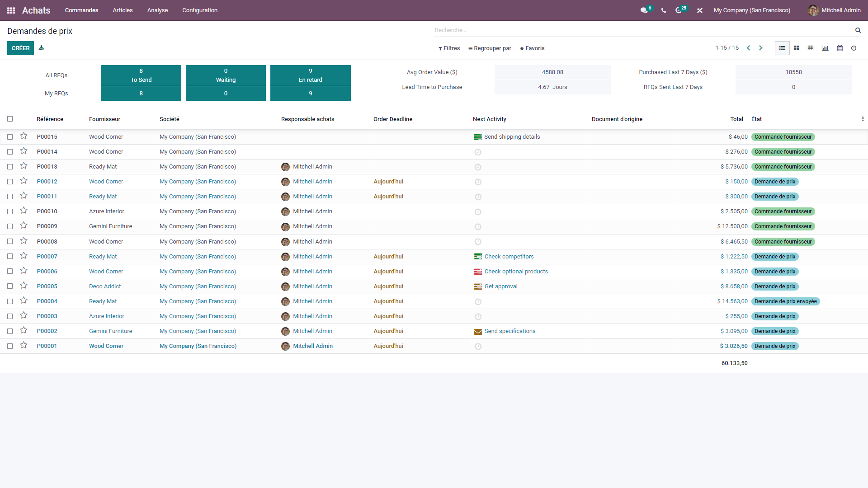Filter My RFQs to send count 8

point(141,94)
